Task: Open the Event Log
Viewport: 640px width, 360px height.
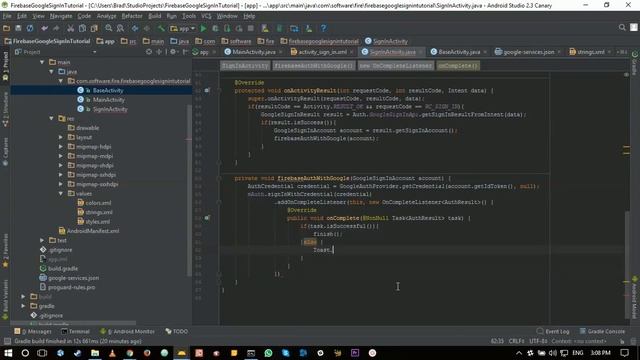Action: (553, 331)
